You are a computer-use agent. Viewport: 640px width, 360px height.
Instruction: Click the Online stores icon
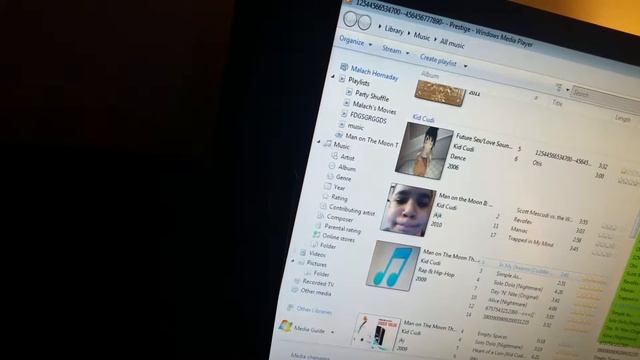[316, 235]
